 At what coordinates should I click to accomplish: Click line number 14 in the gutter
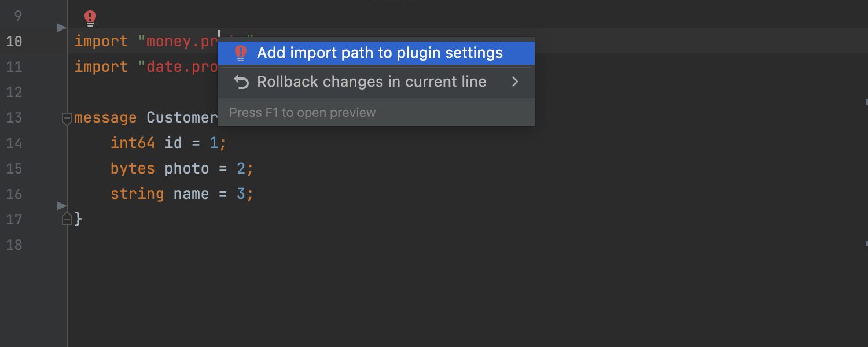coord(14,143)
